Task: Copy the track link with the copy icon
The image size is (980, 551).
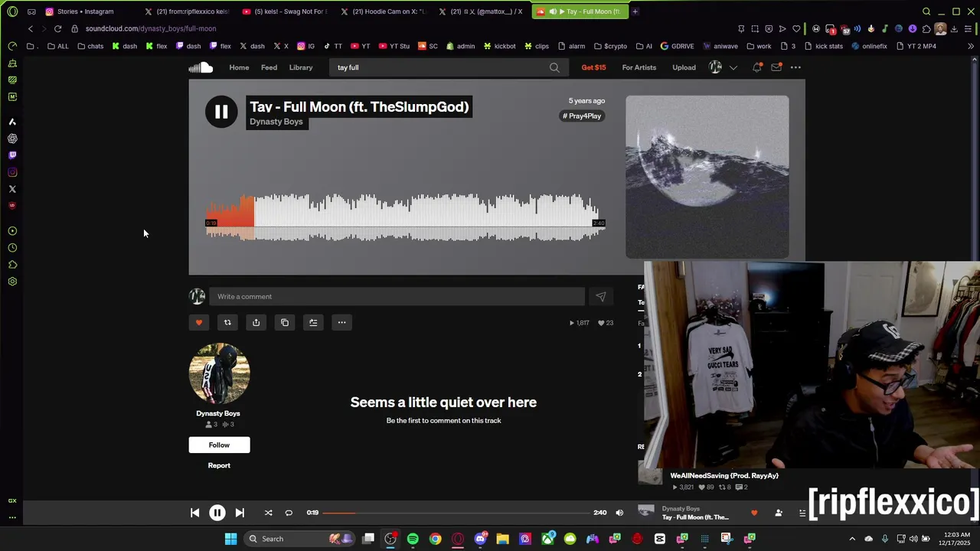Action: point(285,322)
